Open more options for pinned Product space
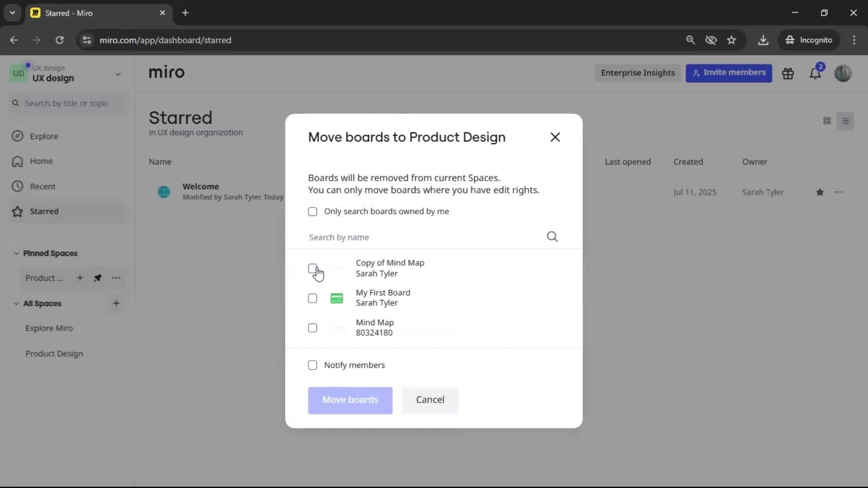Viewport: 868px width, 488px height. click(116, 278)
